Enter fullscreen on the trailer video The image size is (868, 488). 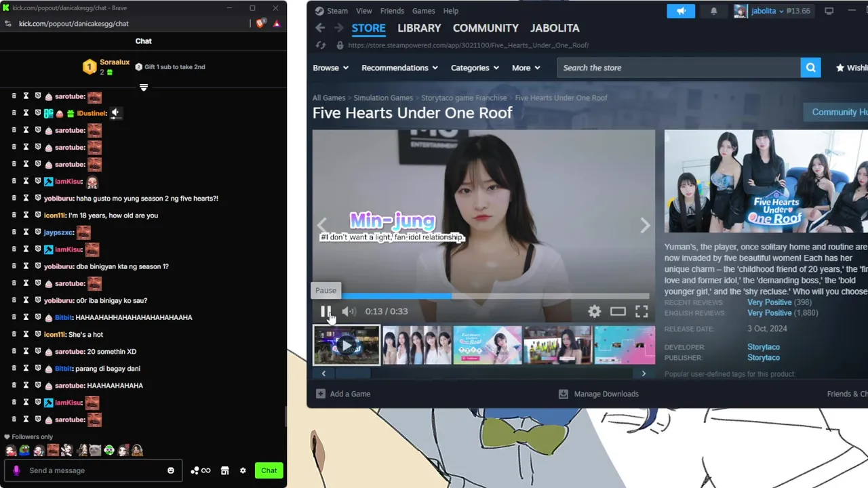click(642, 312)
